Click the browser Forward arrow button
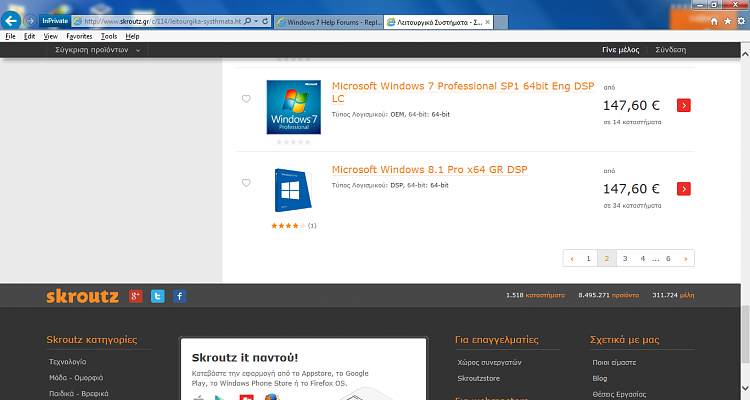 (x=30, y=21)
